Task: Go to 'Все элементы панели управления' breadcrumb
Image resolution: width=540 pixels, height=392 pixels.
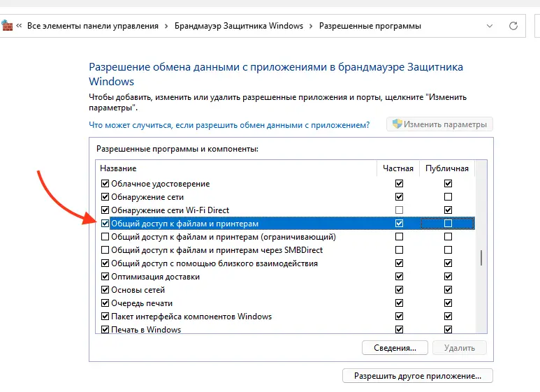Action: [93, 26]
